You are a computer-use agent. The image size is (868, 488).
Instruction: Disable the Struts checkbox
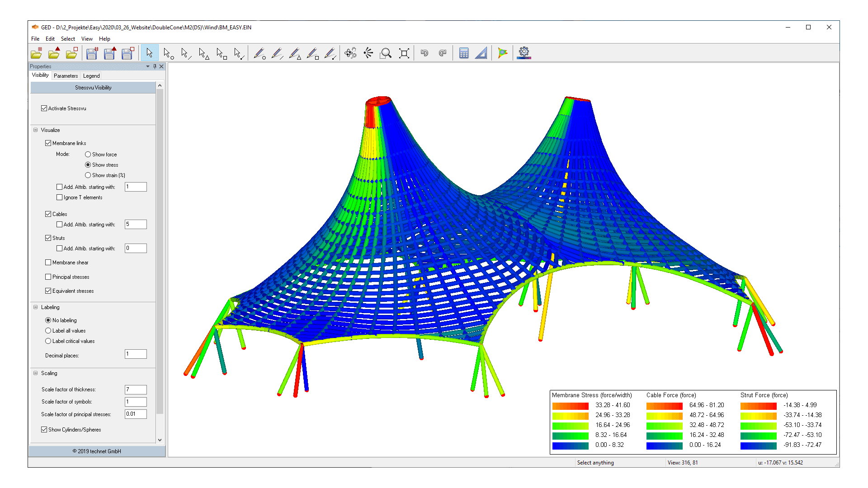point(48,238)
